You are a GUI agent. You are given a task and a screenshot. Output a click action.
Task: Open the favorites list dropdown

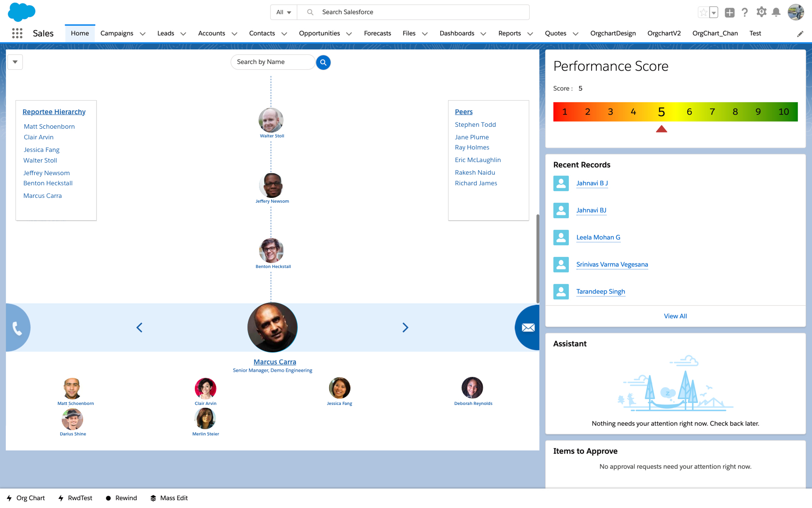click(714, 13)
